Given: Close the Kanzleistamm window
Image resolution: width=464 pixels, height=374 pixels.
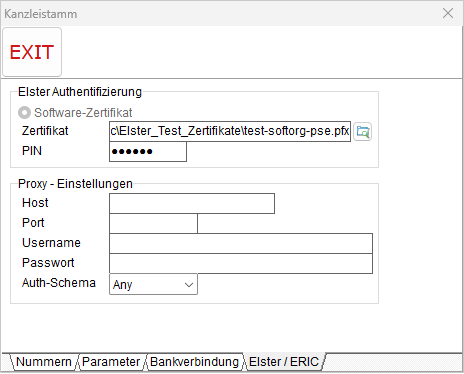Looking at the screenshot, I should point(448,13).
